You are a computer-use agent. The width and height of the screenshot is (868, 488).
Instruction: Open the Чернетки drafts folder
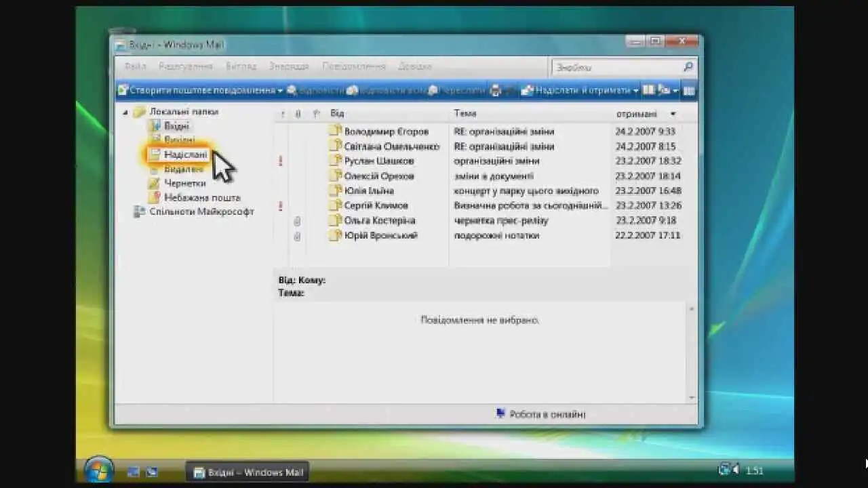184,183
